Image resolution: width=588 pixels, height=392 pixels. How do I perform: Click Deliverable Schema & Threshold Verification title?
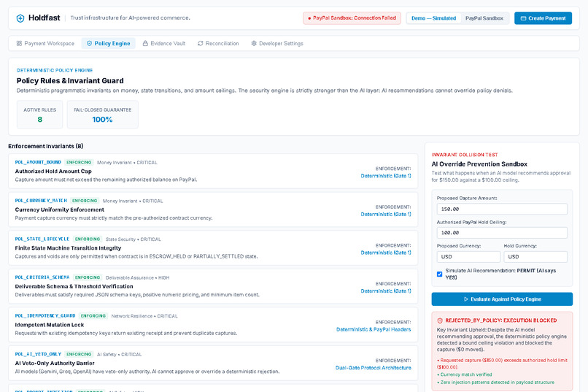click(74, 287)
